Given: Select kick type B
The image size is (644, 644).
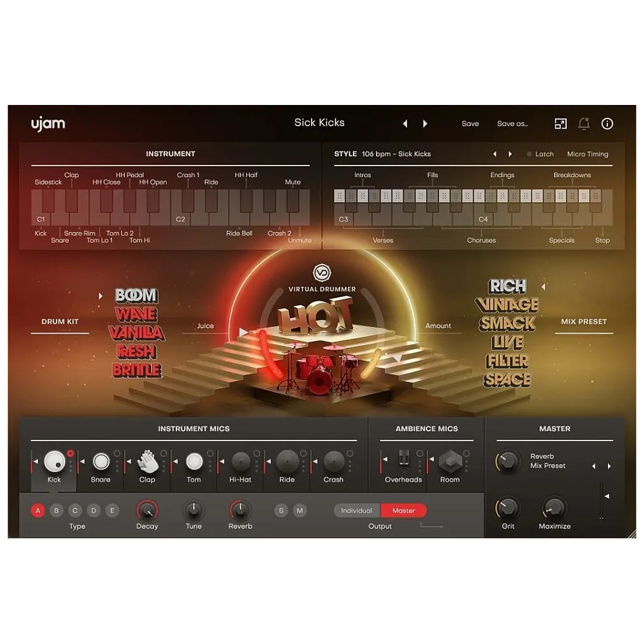Looking at the screenshot, I should [x=57, y=511].
